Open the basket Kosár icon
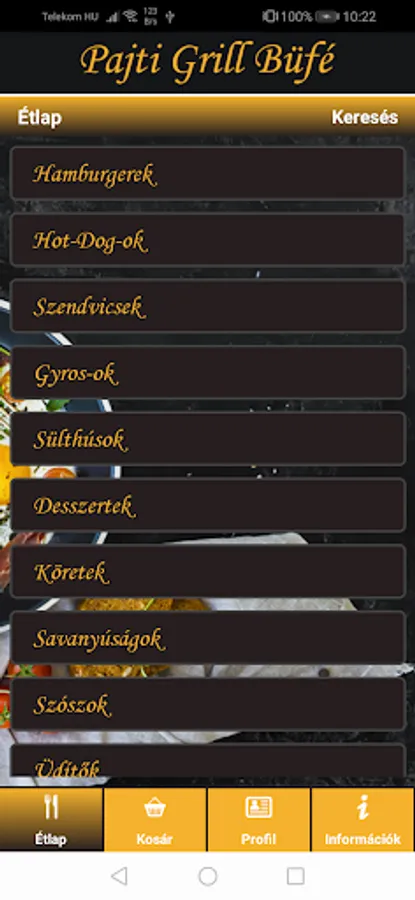 click(x=155, y=807)
